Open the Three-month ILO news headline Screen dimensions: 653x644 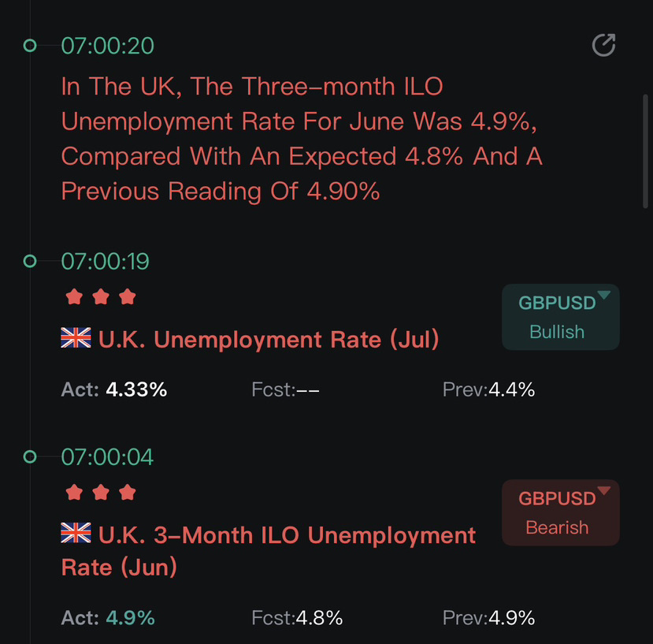pos(302,139)
